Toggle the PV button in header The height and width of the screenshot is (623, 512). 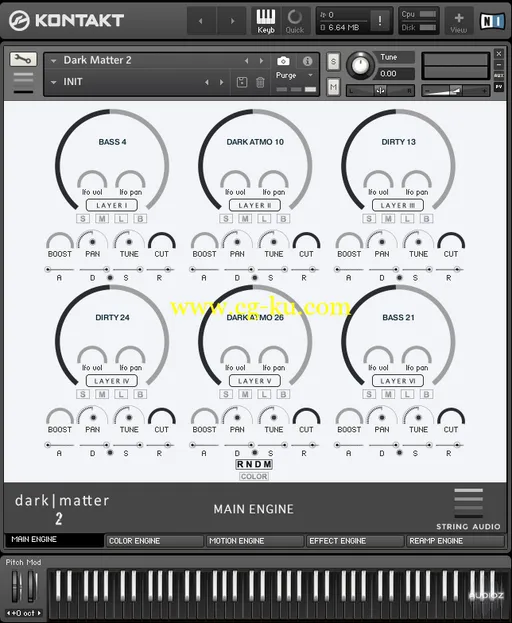[x=499, y=86]
